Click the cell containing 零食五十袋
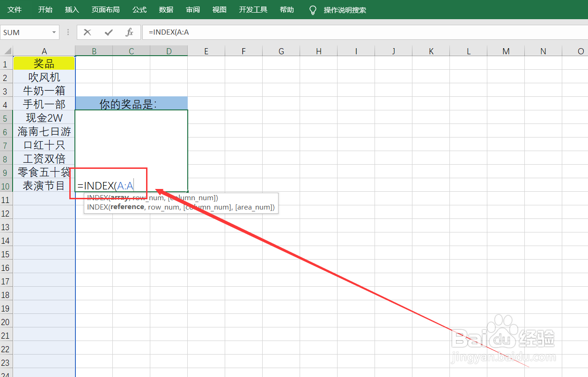This screenshot has height=377, width=588. [x=44, y=172]
